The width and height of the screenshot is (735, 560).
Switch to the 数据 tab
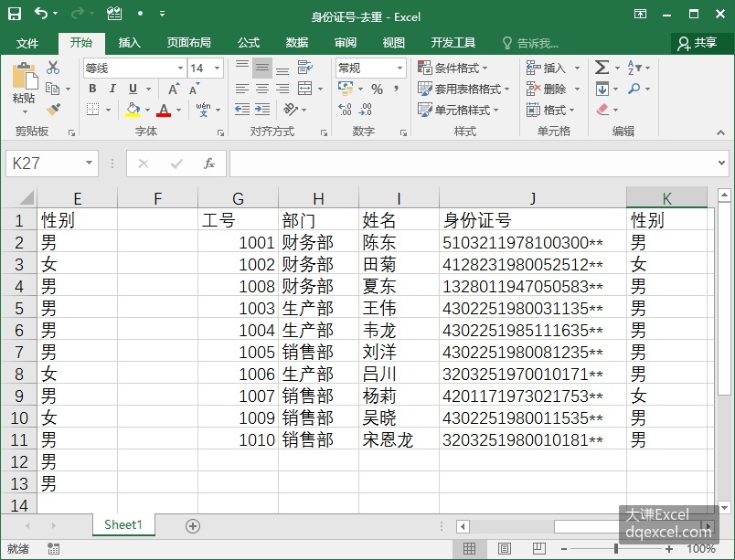pyautogui.click(x=297, y=43)
